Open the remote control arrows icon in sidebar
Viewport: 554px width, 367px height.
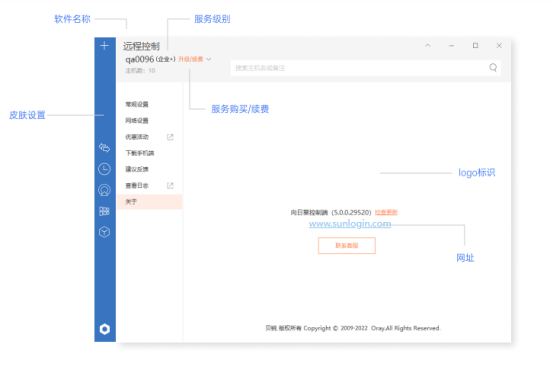point(104,147)
